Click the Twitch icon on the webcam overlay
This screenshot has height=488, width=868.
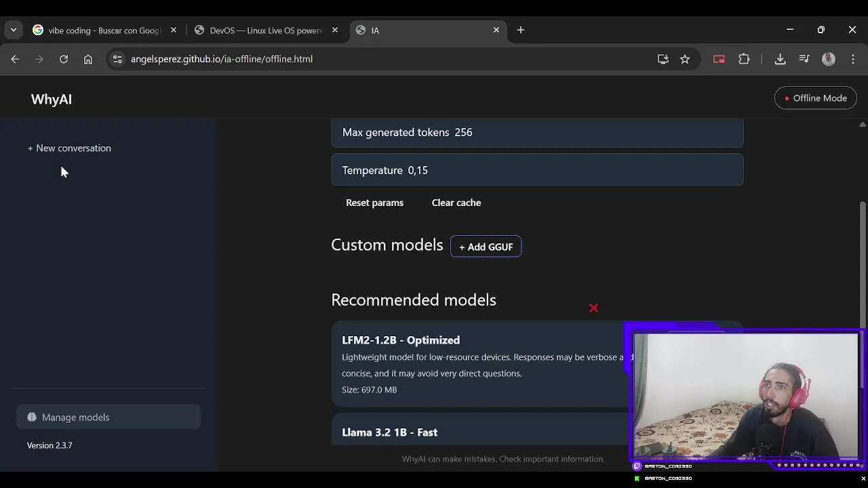[x=637, y=466]
